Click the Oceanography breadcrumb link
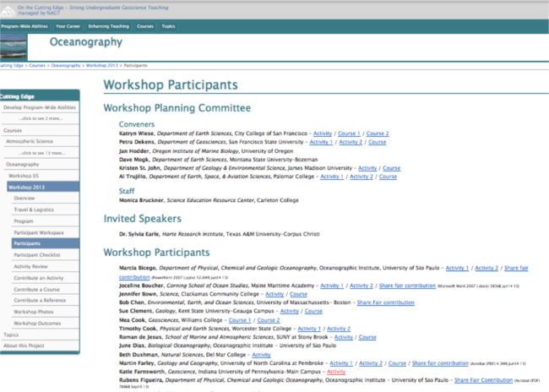Image resolution: width=549 pixels, height=392 pixels. click(66, 65)
